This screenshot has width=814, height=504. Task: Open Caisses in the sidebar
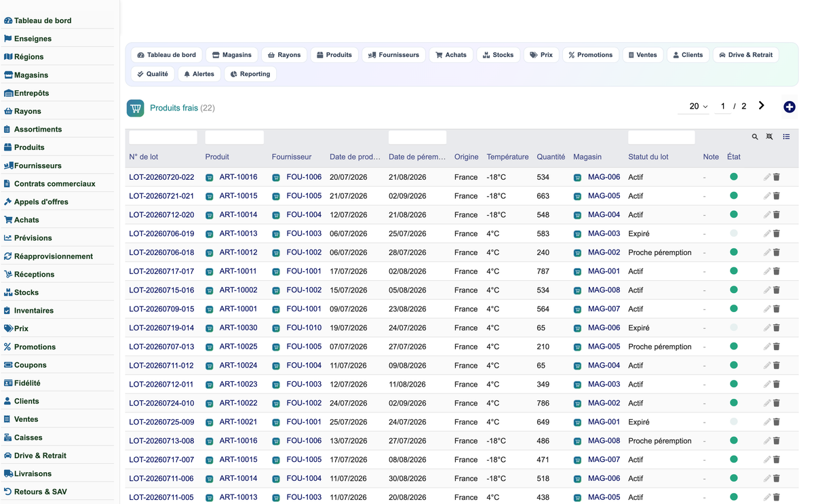pos(28,438)
